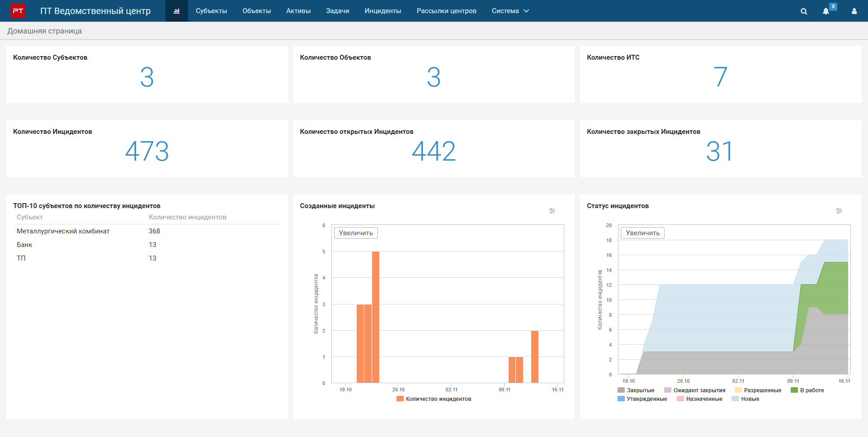Open Рассылки центров in navigation
Screen dimensions: 868x437
pyautogui.click(x=446, y=11)
